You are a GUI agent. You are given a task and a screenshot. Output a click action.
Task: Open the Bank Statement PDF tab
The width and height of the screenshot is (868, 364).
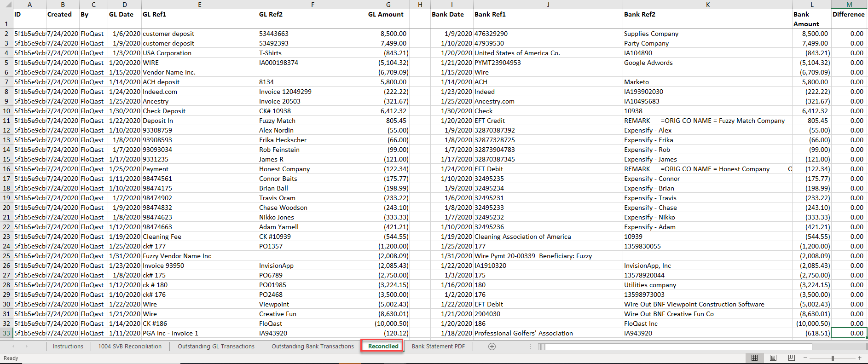pos(438,347)
